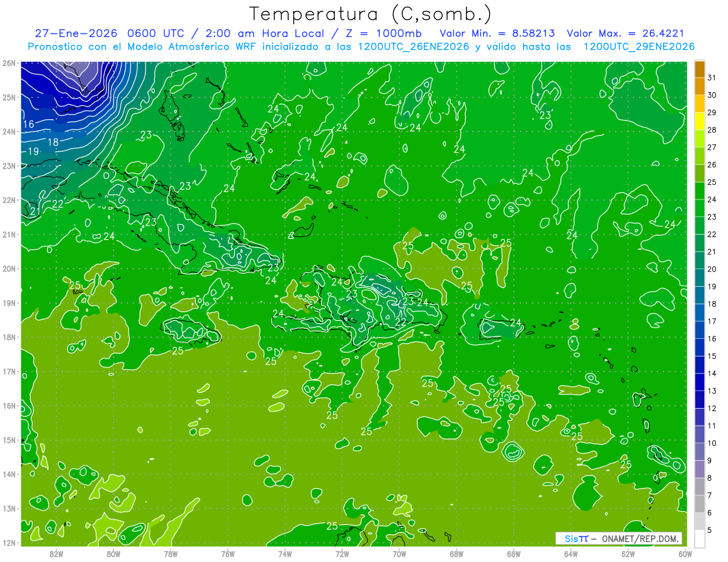Click the 18 contour label on the map
The height and width of the screenshot is (562, 728).
pyautogui.click(x=53, y=142)
